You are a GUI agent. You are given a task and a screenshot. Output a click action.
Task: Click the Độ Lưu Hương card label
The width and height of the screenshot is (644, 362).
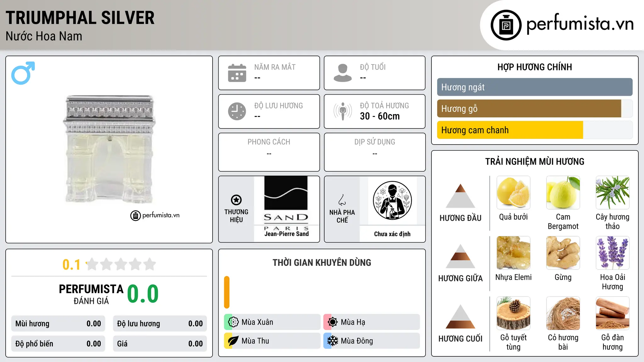(x=279, y=106)
